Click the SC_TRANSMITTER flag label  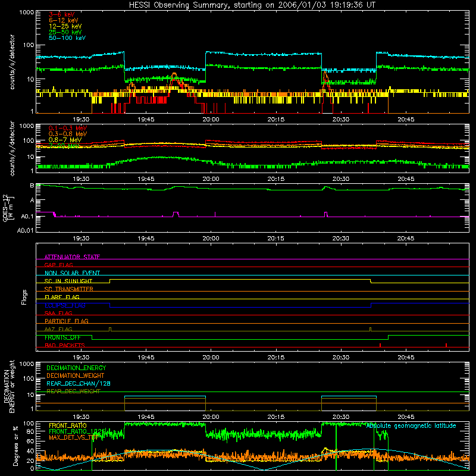(x=69, y=289)
